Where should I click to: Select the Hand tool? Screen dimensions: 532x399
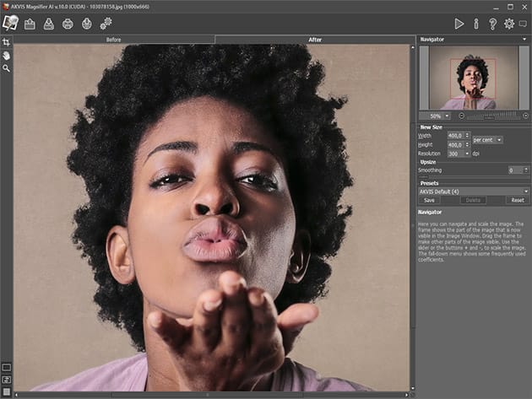pyautogui.click(x=6, y=55)
